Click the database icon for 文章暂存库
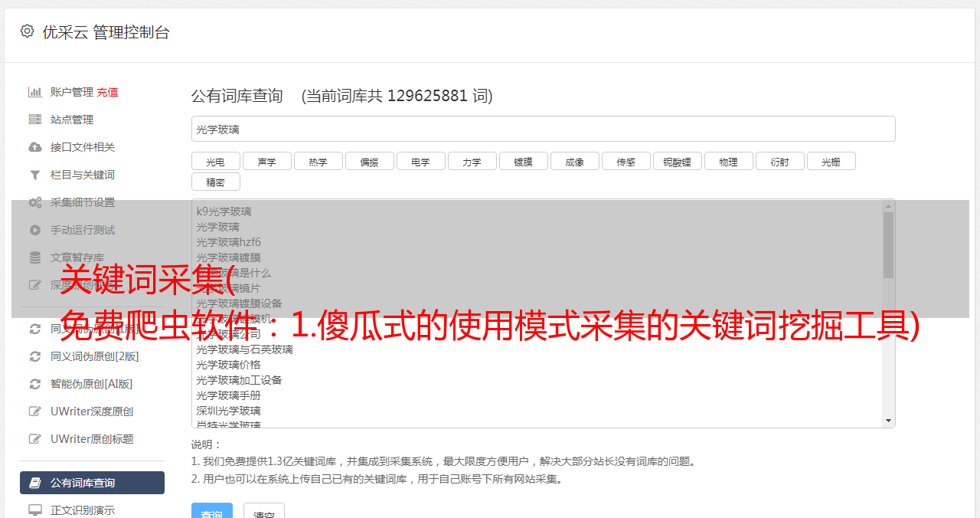This screenshot has width=980, height=518. click(35, 257)
